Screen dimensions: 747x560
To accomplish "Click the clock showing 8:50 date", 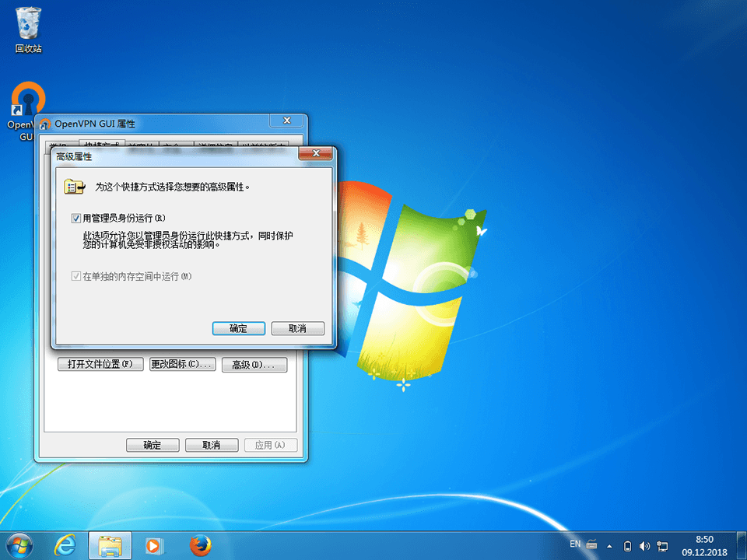I will [x=704, y=546].
